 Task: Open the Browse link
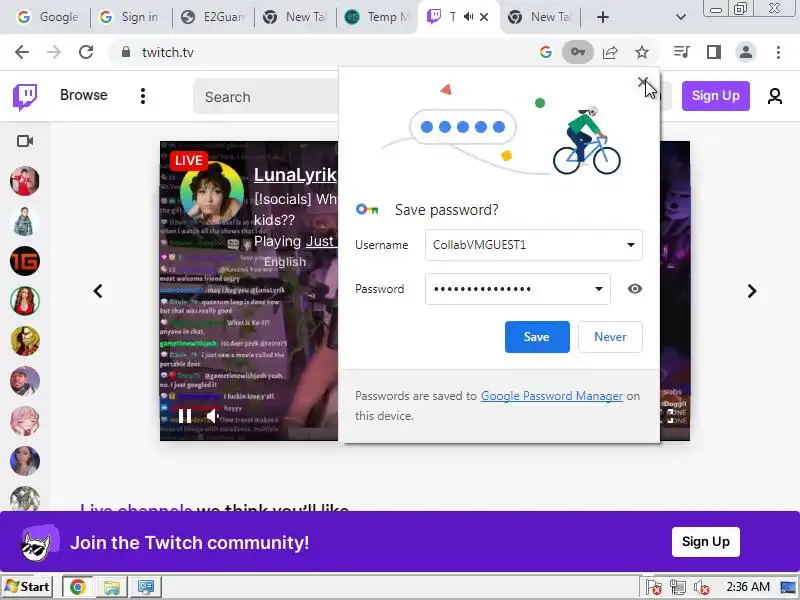tap(84, 95)
